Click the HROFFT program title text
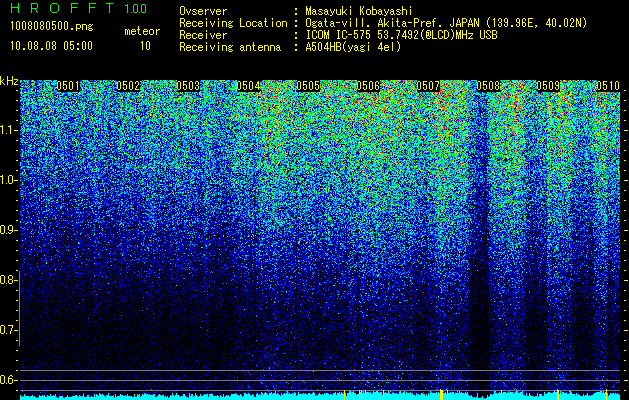 62,8
